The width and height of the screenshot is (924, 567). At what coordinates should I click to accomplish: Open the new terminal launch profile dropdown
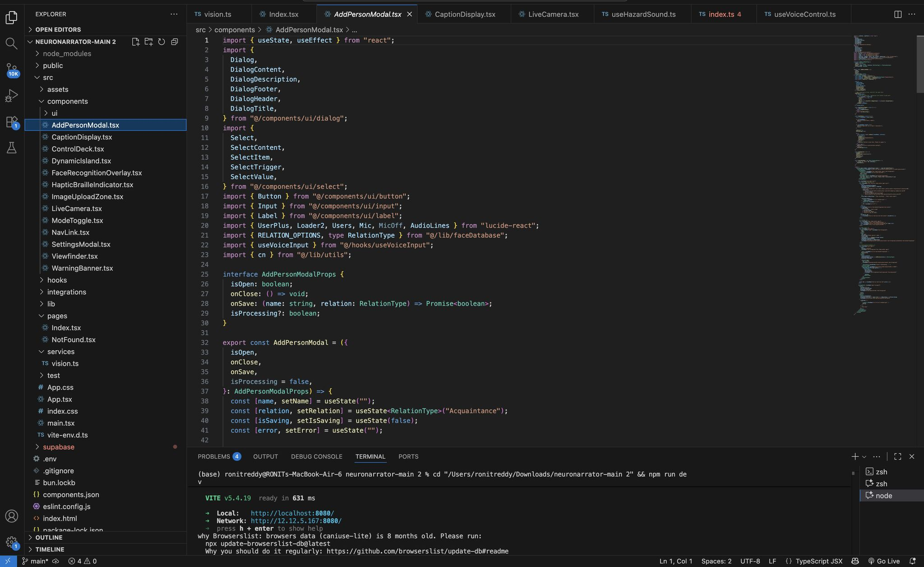(864, 457)
